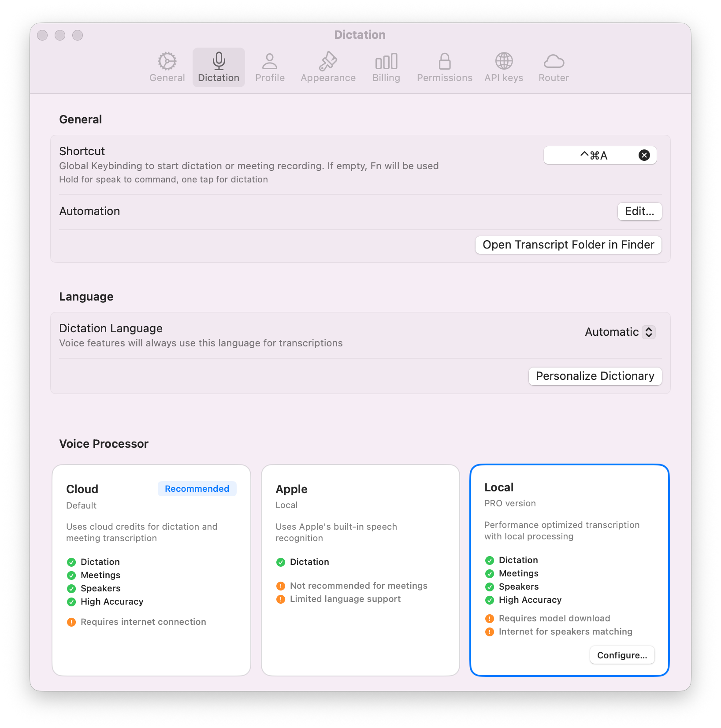Click the Configure... button in Local card
The image size is (721, 728).
click(622, 655)
